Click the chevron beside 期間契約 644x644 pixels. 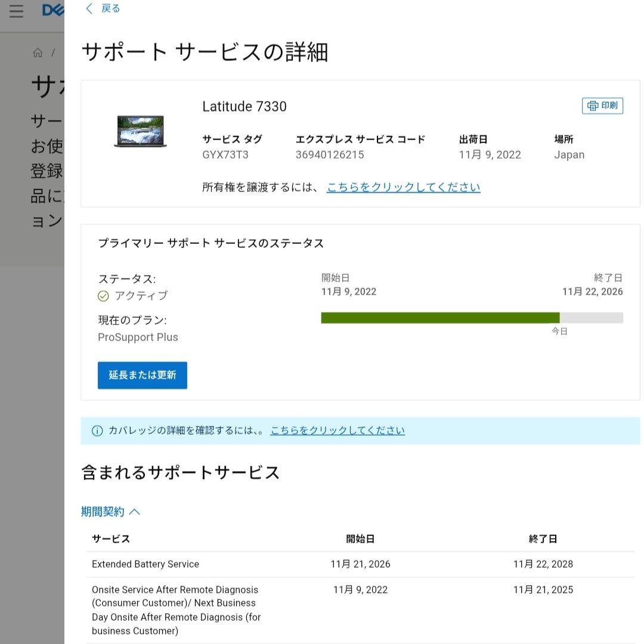pyautogui.click(x=135, y=511)
